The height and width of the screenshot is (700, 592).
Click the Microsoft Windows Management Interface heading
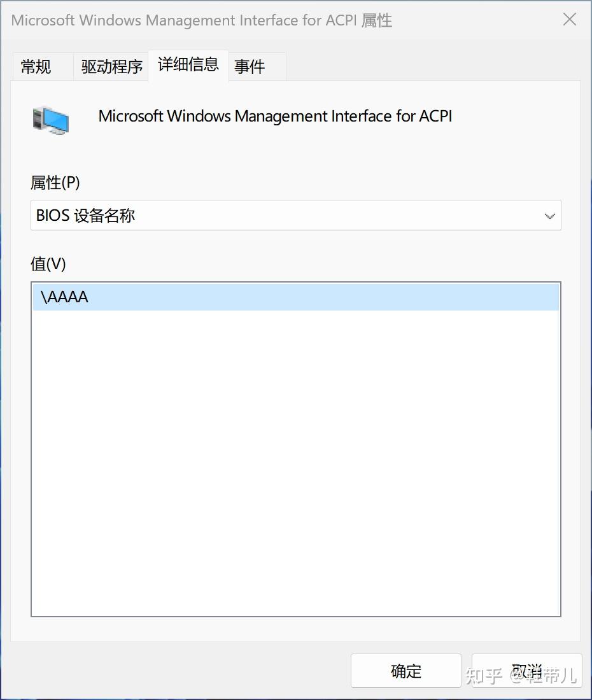(275, 116)
